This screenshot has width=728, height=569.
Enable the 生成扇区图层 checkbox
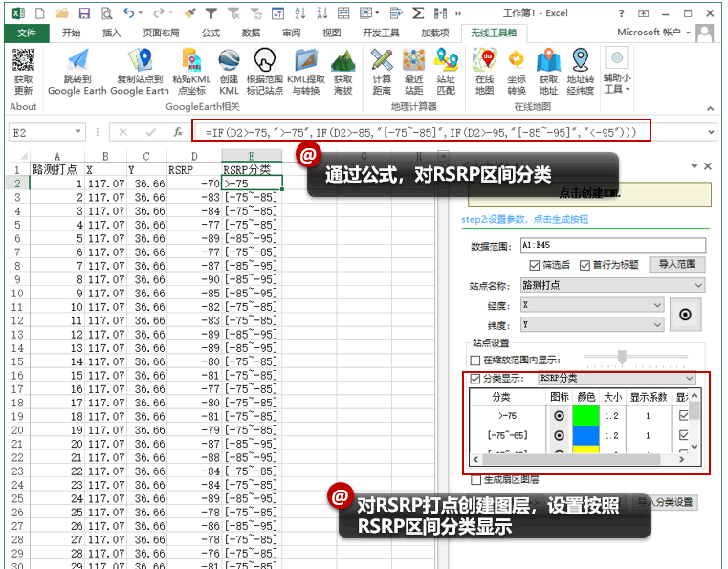point(475,480)
